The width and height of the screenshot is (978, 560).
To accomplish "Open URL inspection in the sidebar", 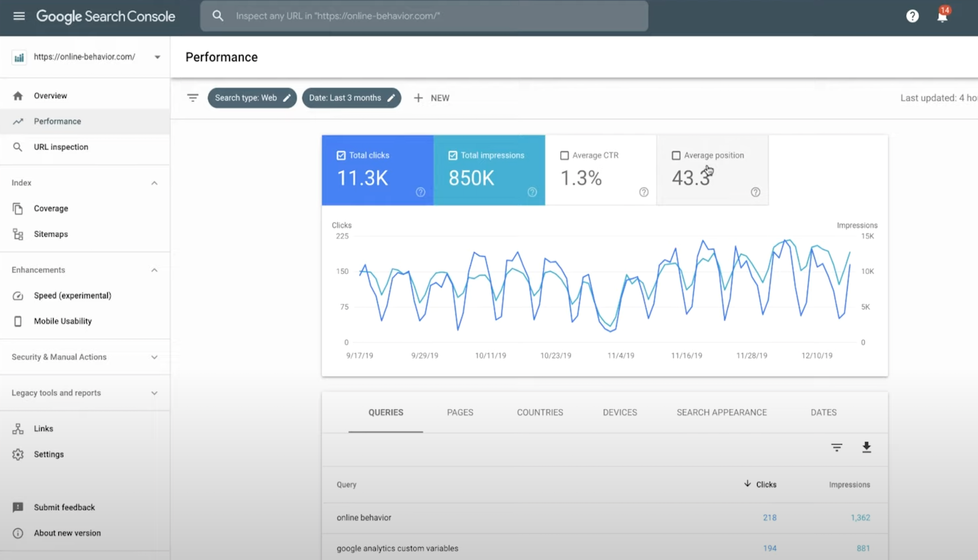I will pos(85,147).
